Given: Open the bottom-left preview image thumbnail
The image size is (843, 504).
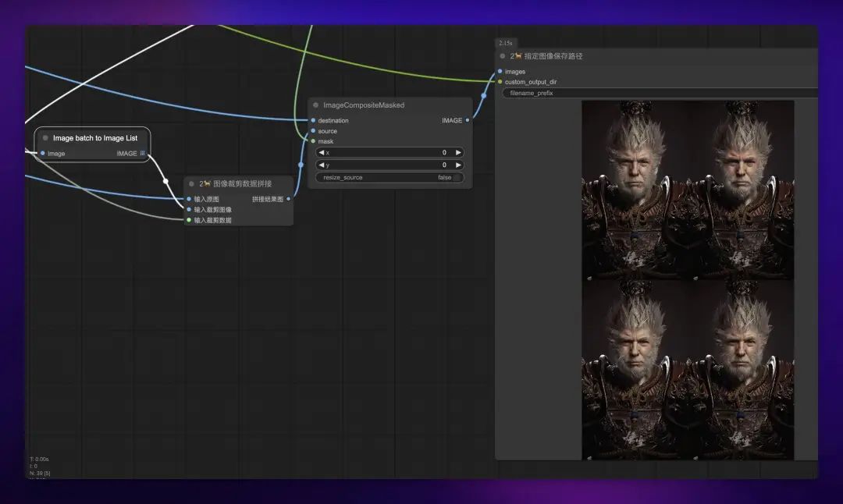Looking at the screenshot, I should (635, 371).
